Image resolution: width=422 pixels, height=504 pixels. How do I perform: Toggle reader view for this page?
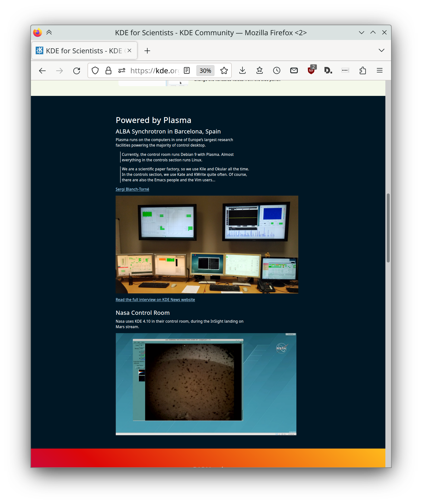point(187,71)
